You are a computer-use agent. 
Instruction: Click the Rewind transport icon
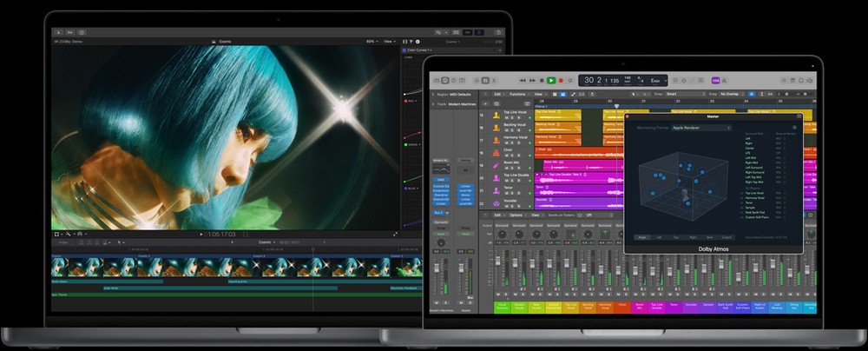pos(521,80)
